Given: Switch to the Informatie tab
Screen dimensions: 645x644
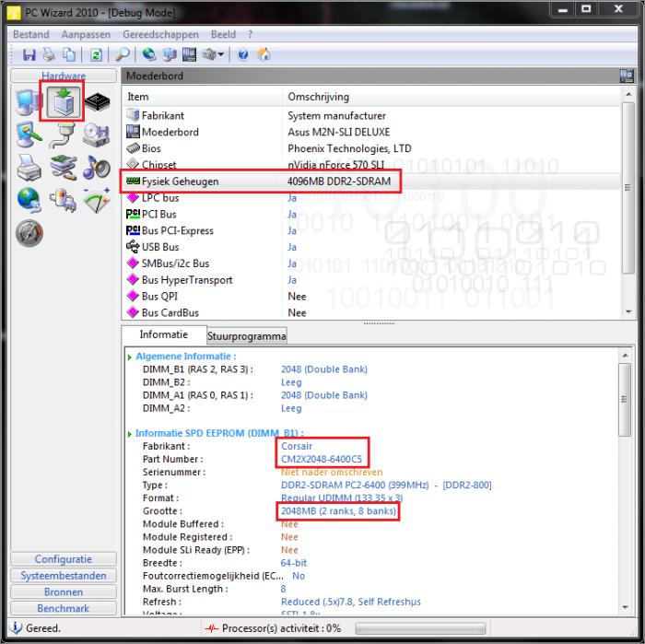Looking at the screenshot, I should (164, 334).
